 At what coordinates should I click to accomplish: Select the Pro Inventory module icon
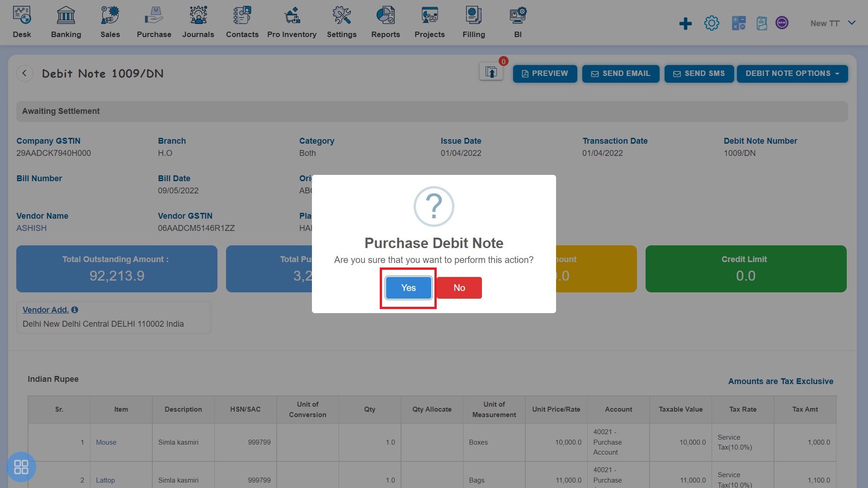[x=292, y=16]
